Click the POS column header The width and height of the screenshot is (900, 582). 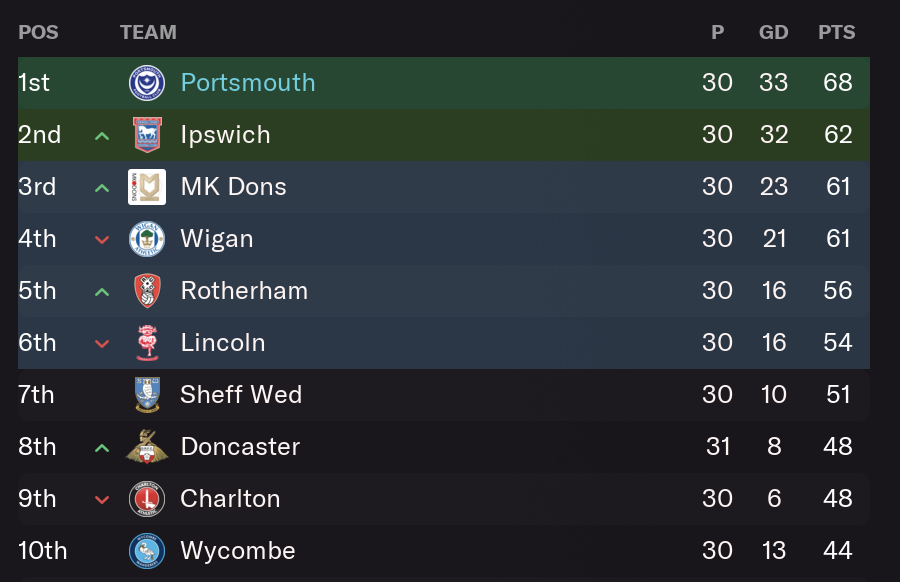coord(38,32)
